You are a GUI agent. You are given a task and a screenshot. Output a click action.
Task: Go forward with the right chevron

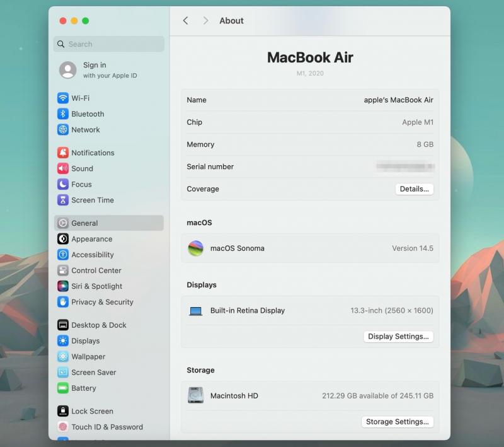tap(206, 21)
